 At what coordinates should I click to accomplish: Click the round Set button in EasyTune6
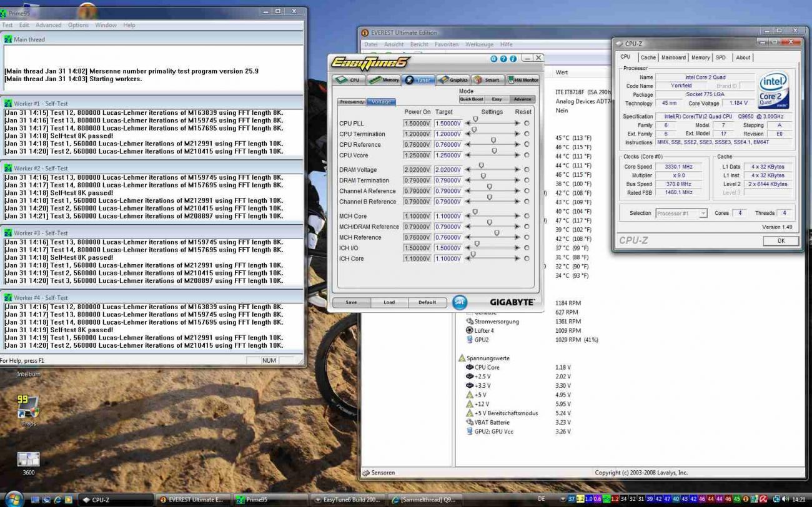point(459,302)
